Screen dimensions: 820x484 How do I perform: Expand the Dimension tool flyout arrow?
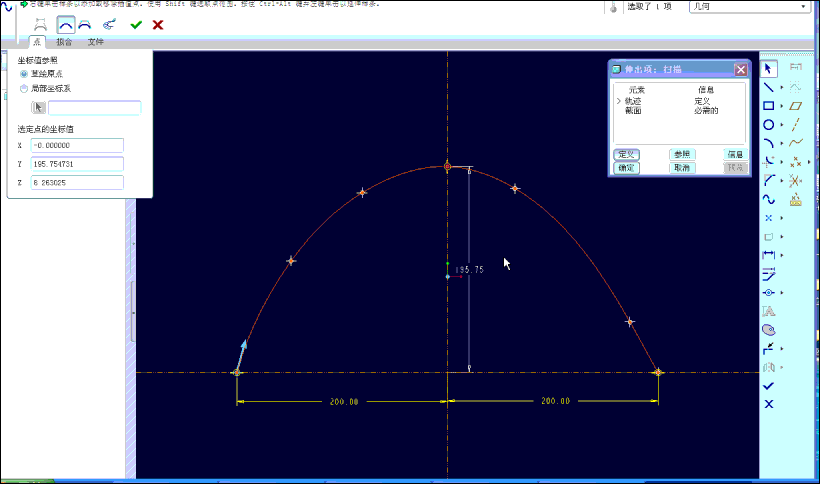[x=782, y=255]
